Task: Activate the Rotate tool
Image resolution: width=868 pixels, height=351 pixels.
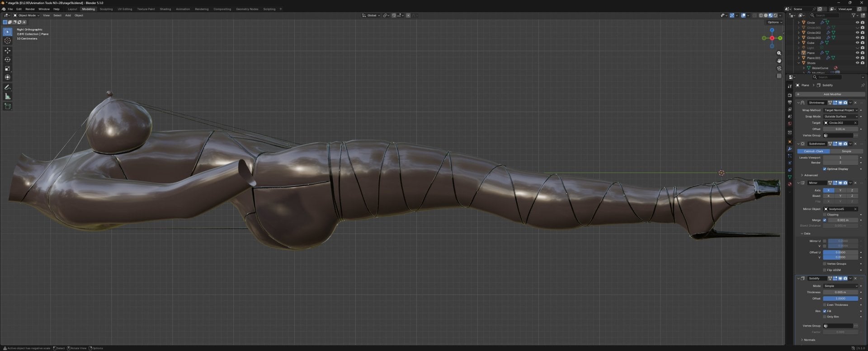Action: (8, 60)
